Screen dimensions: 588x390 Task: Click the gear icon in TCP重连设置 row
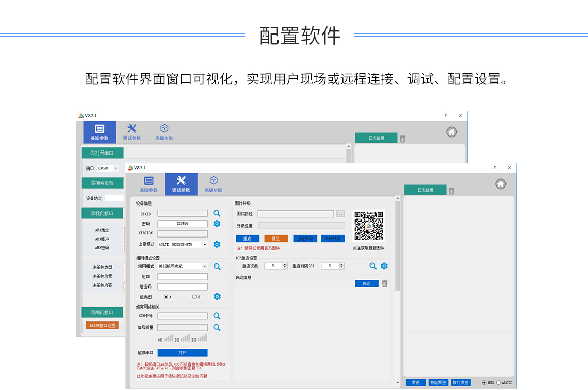[x=383, y=265]
